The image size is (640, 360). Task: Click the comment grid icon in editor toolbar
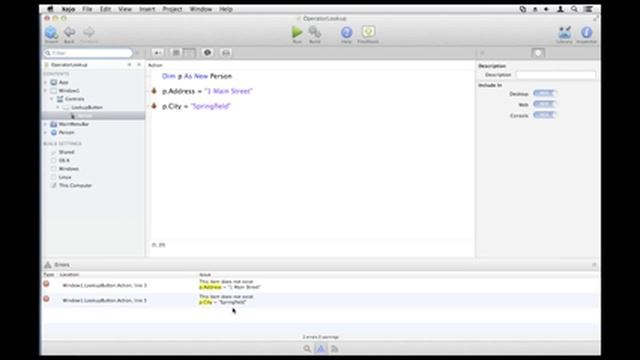176,53
